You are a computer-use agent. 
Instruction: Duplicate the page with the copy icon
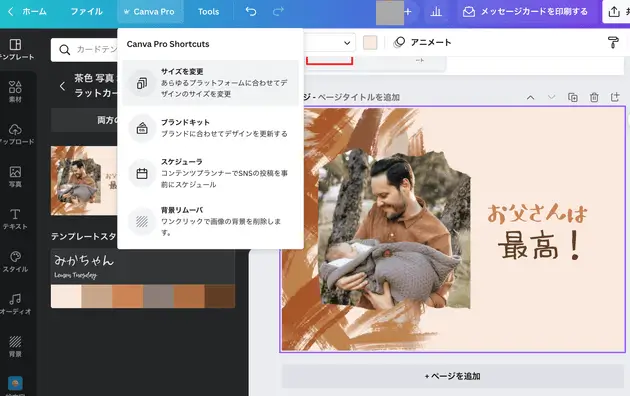coord(573,97)
